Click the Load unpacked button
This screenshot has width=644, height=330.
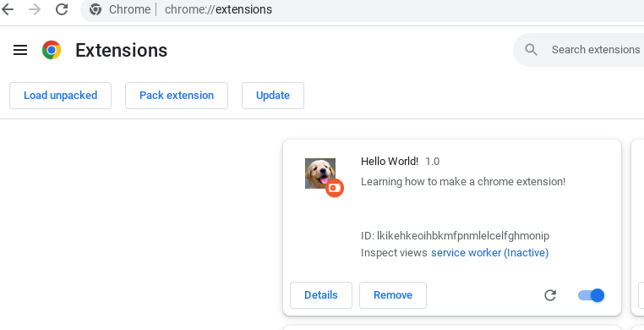coord(60,96)
